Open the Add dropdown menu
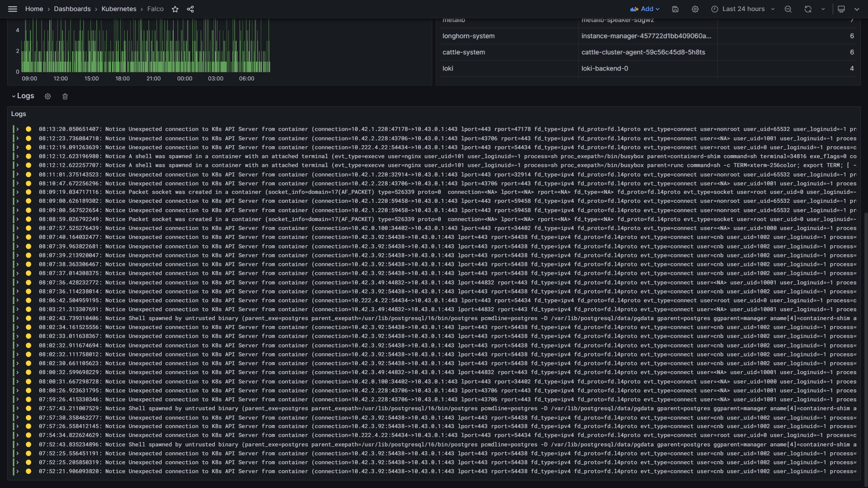 click(645, 9)
